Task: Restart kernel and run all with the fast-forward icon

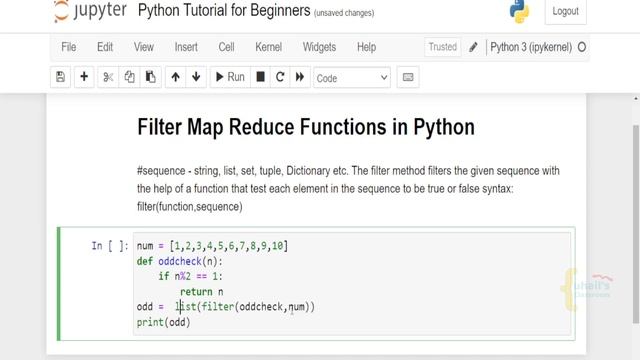Action: [300, 77]
